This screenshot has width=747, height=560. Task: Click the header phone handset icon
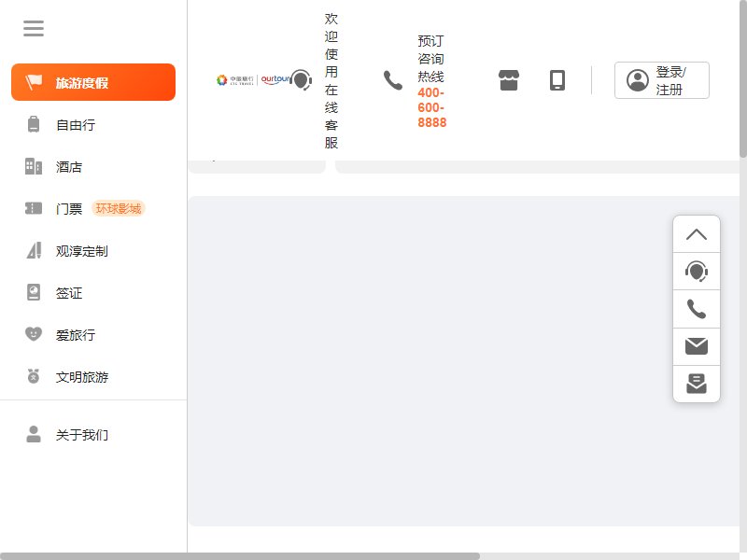[x=393, y=80]
